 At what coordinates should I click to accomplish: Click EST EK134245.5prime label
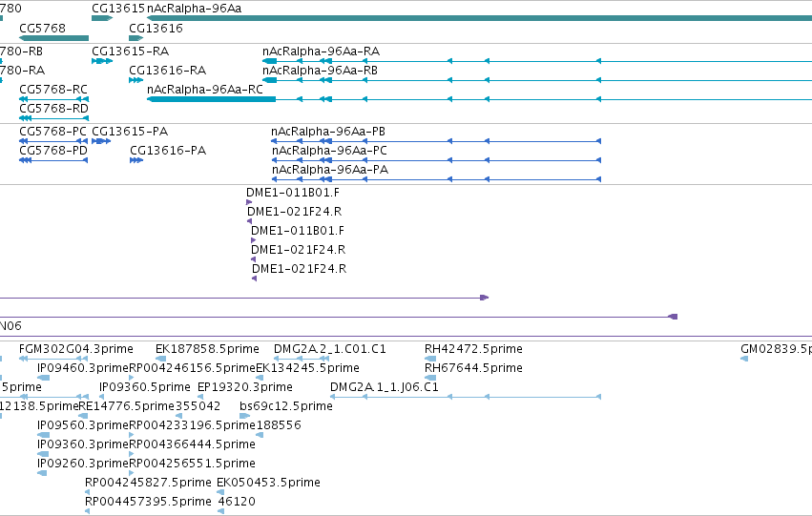point(307,368)
